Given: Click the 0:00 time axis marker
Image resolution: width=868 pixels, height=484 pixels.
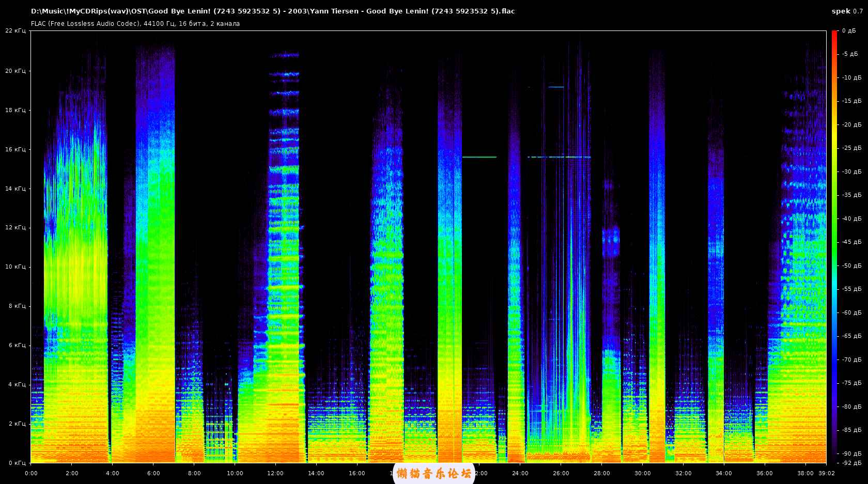Looking at the screenshot, I should tap(31, 473).
